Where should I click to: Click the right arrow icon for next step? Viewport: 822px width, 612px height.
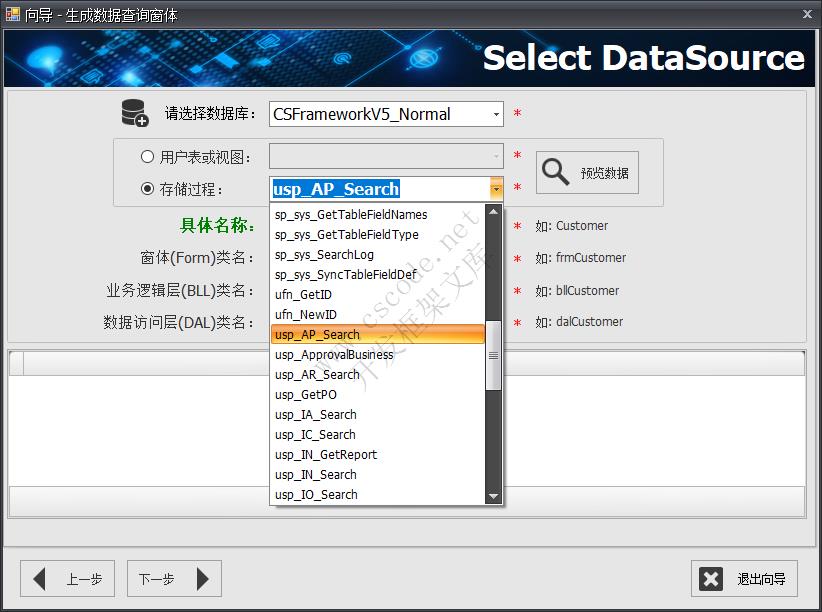202,578
